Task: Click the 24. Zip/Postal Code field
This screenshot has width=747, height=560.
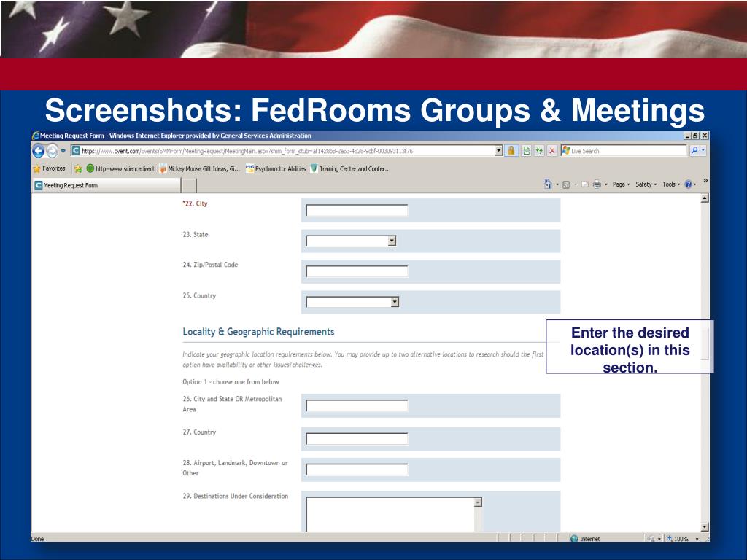Action: coord(357,271)
